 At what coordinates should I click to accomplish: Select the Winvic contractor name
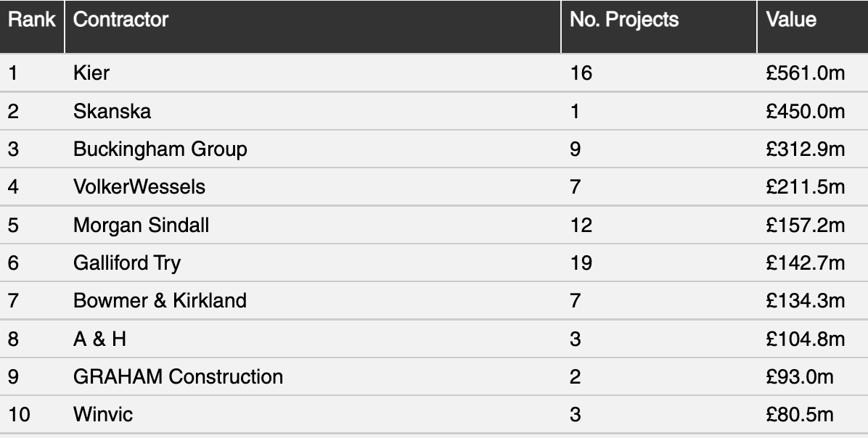click(x=103, y=414)
